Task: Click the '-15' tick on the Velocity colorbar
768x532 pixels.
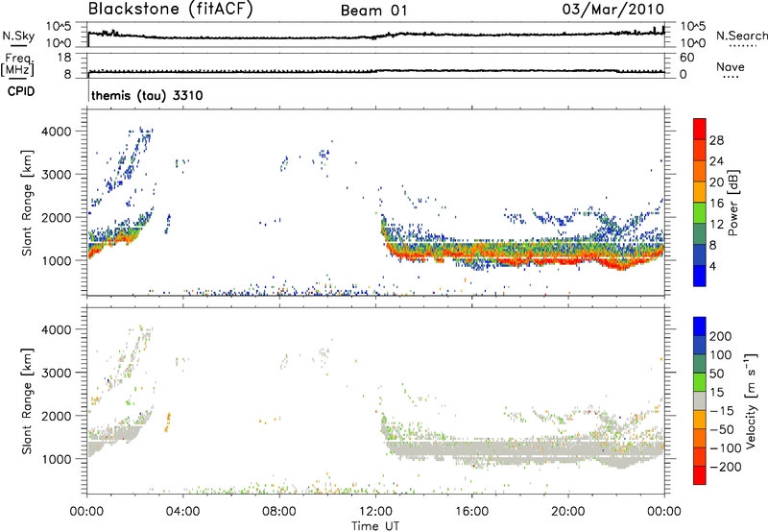Action: (721, 411)
